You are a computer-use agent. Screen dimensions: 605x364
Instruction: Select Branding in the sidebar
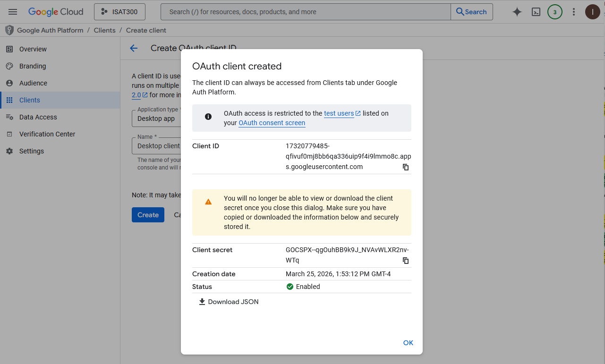32,66
